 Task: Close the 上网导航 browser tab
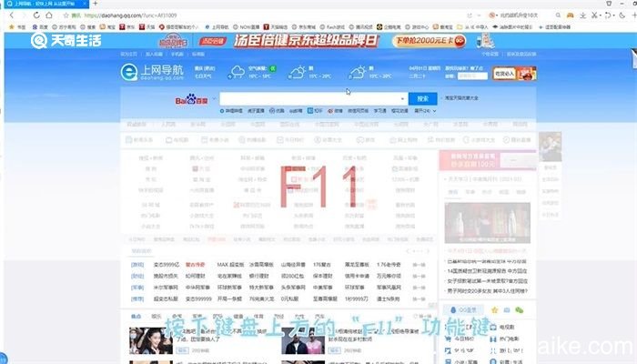pyautogui.click(x=85, y=4)
